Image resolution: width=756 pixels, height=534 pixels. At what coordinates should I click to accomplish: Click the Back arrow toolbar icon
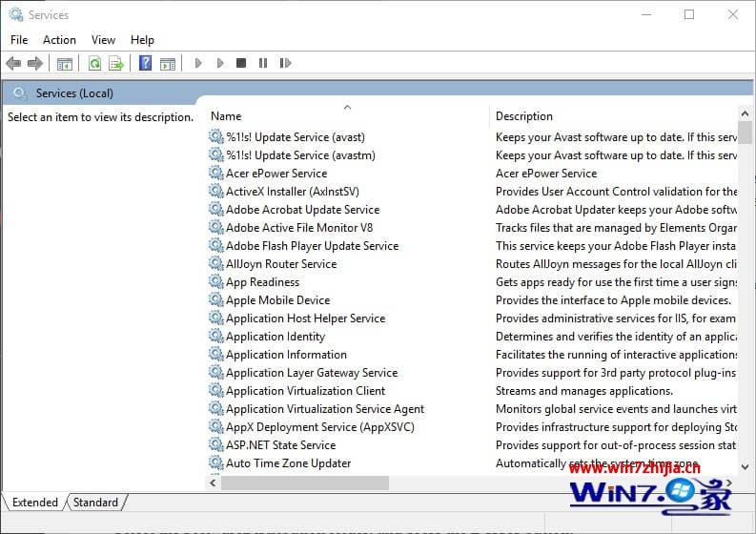(13, 63)
